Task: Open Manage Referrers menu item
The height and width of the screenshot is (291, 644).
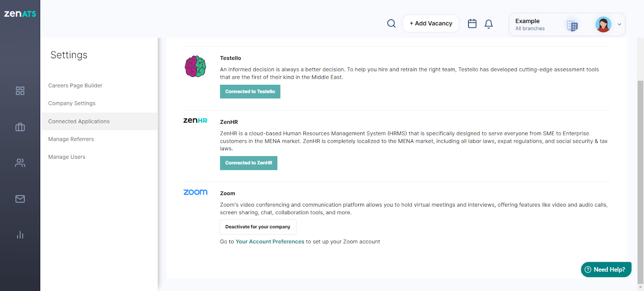Action: coord(71,139)
